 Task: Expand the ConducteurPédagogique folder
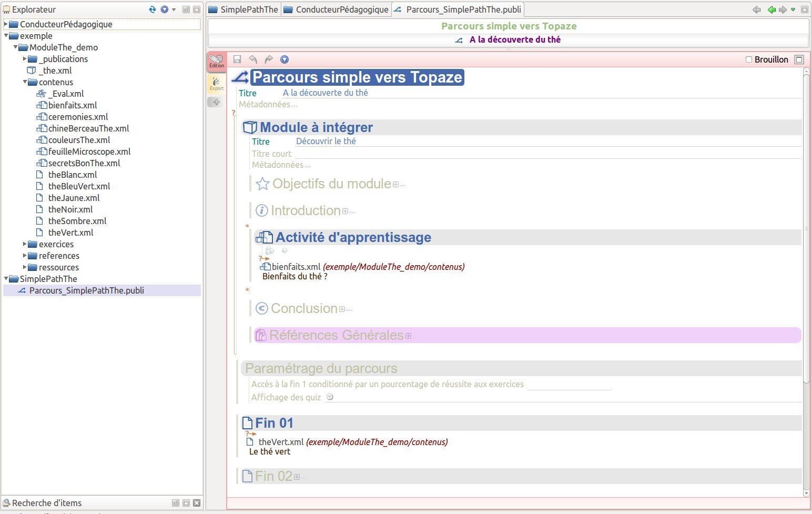coord(6,24)
